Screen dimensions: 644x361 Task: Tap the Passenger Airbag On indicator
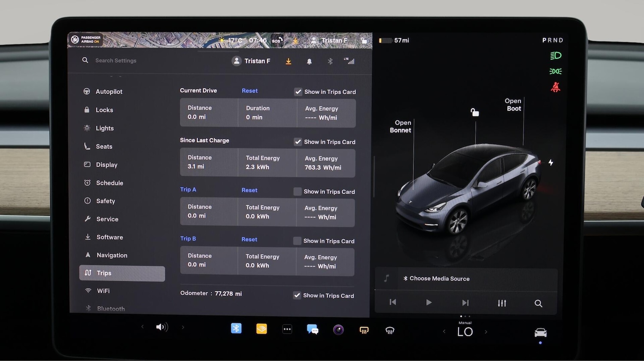86,39
